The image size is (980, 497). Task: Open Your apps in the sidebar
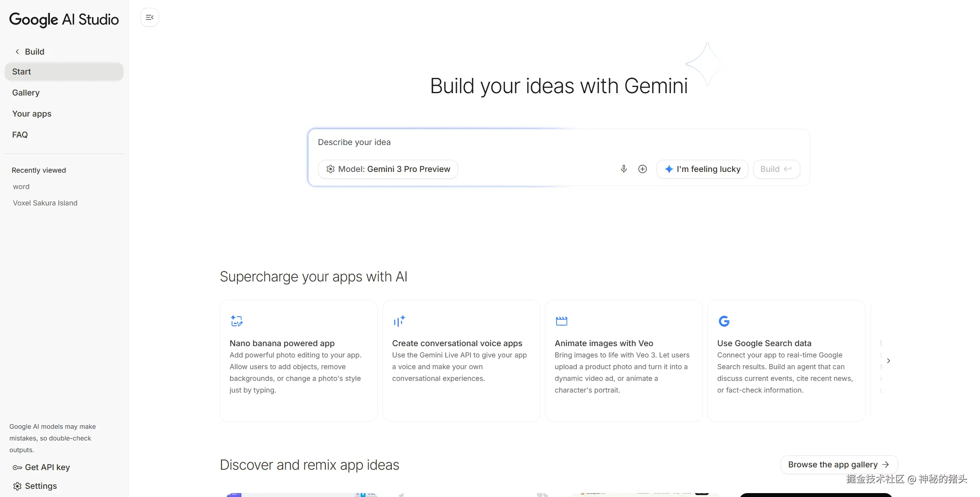(32, 114)
